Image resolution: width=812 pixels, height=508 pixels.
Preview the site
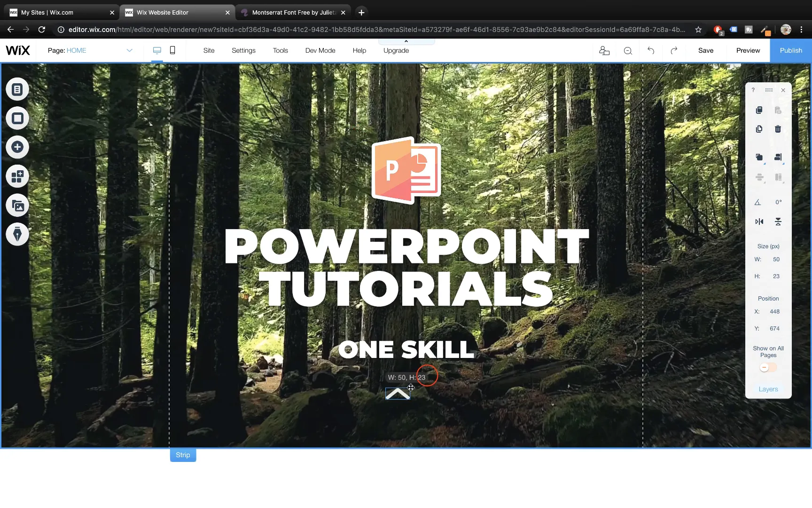748,50
